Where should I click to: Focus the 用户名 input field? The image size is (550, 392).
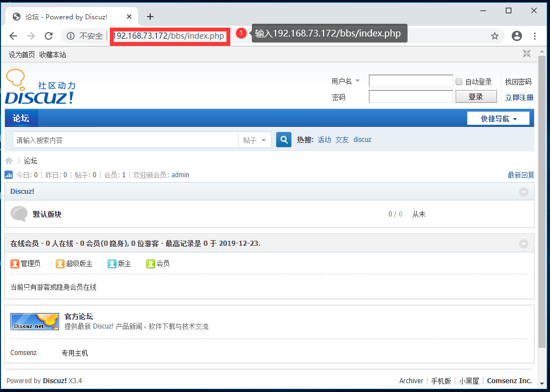pos(411,81)
